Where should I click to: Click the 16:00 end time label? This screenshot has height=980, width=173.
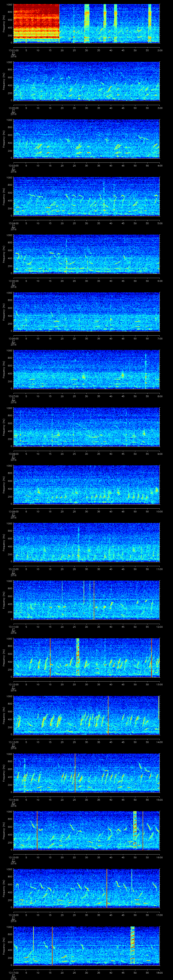159,857
